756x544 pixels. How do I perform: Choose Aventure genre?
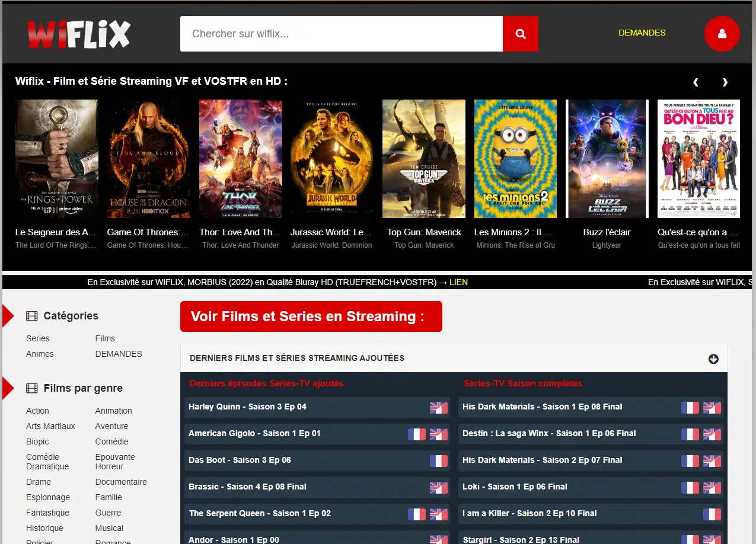tap(111, 426)
